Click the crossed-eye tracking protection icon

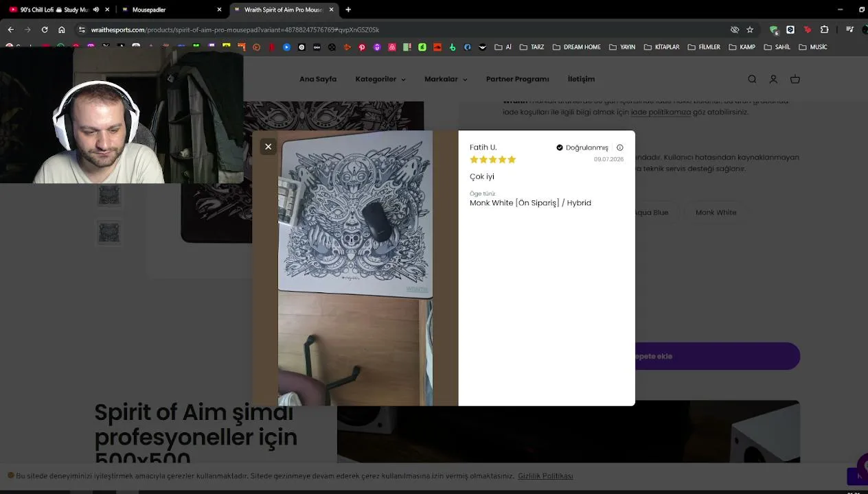(x=735, y=30)
